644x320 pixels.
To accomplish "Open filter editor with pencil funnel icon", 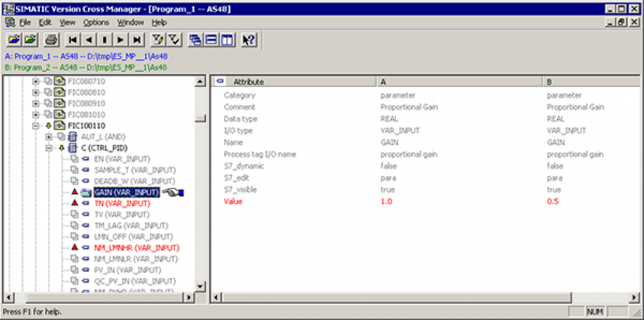I will click(158, 40).
